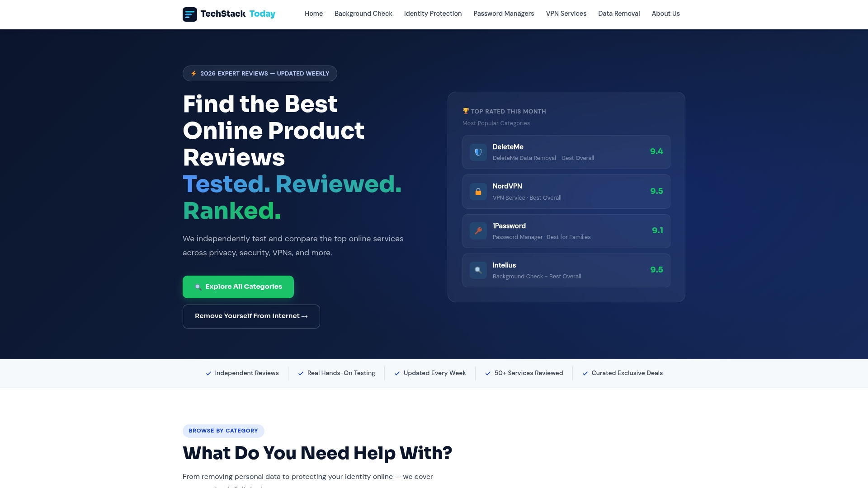Open the Home nav item

click(x=314, y=14)
